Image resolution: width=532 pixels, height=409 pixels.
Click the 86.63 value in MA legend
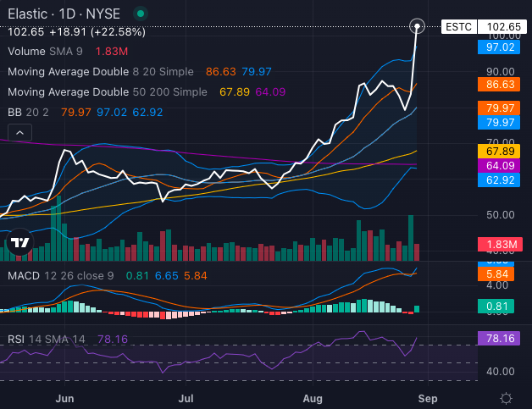click(x=221, y=72)
